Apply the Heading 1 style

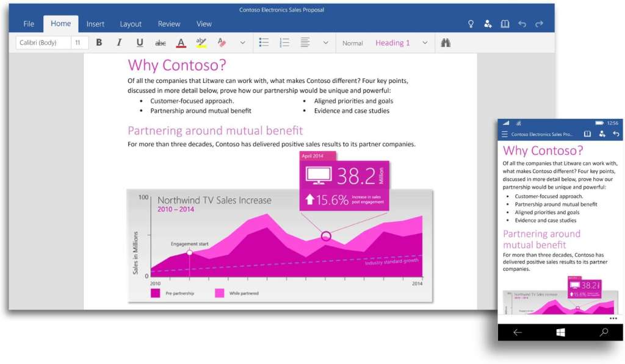click(x=392, y=43)
